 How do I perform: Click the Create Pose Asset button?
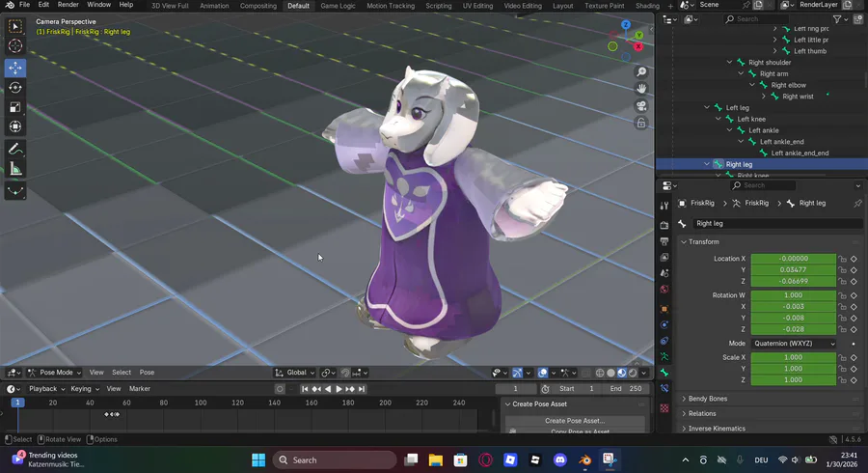574,421
